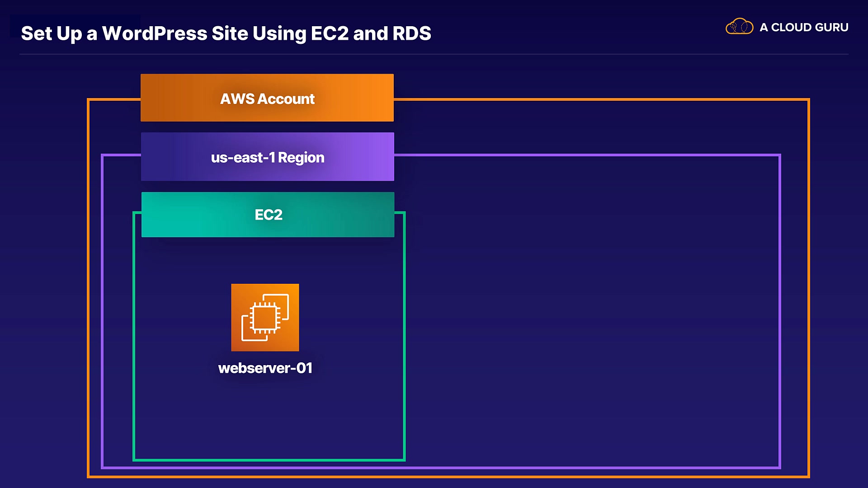Click EC2 in the slide title heading
Image resolution: width=868 pixels, height=488 pixels.
pos(330,33)
